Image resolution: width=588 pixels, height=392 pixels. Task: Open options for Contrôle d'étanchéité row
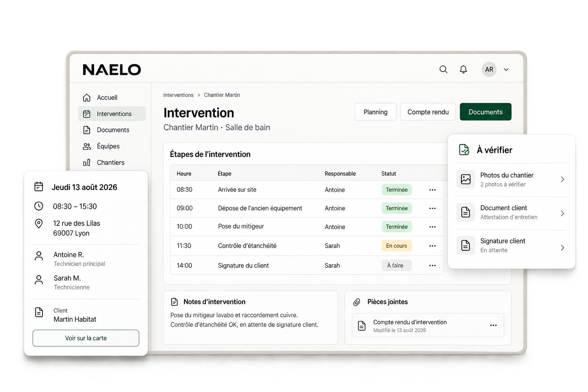coord(433,246)
